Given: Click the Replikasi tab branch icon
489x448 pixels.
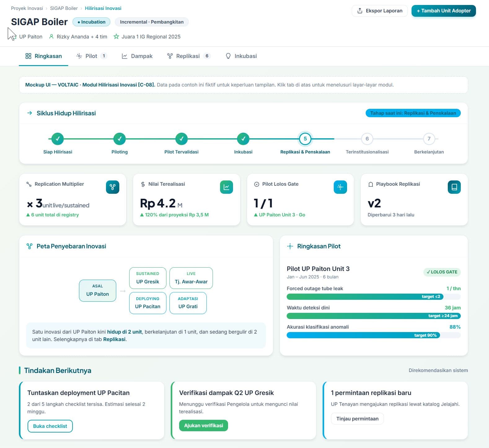Looking at the screenshot, I should (170, 56).
